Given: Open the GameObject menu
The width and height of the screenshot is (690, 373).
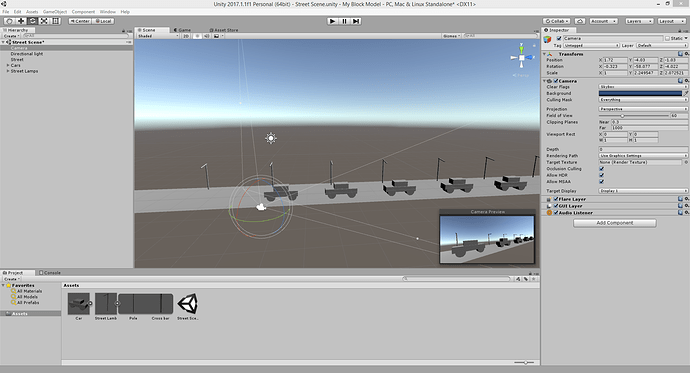Looking at the screenshot, I should (55, 12).
